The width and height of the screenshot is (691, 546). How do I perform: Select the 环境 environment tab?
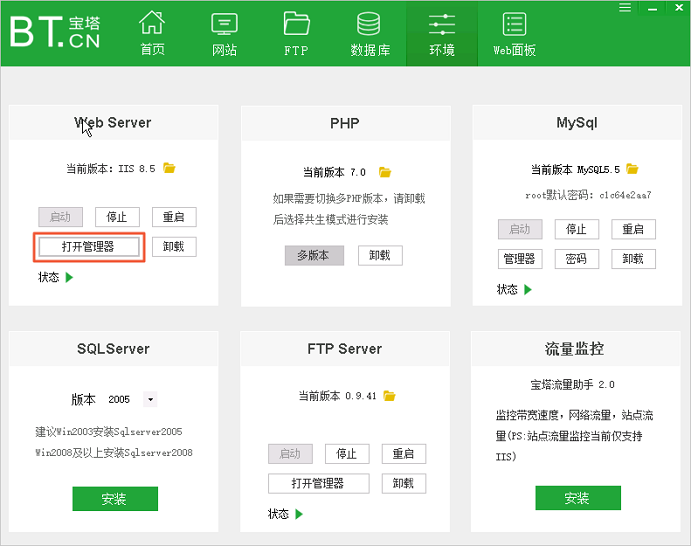(442, 33)
